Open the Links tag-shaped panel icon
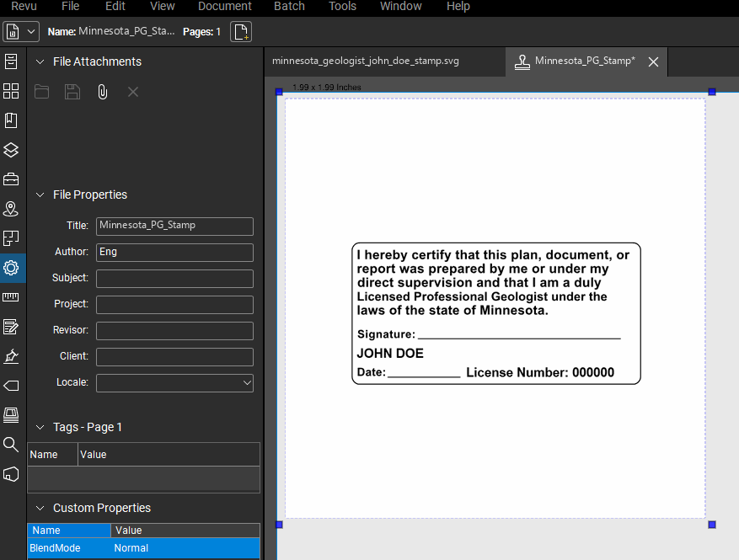The image size is (739, 560). 11,386
